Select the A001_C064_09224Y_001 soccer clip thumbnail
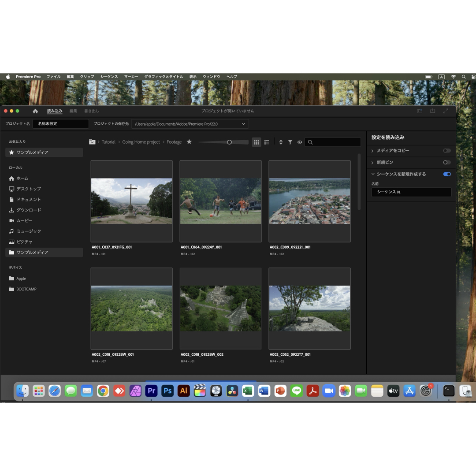 (220, 201)
